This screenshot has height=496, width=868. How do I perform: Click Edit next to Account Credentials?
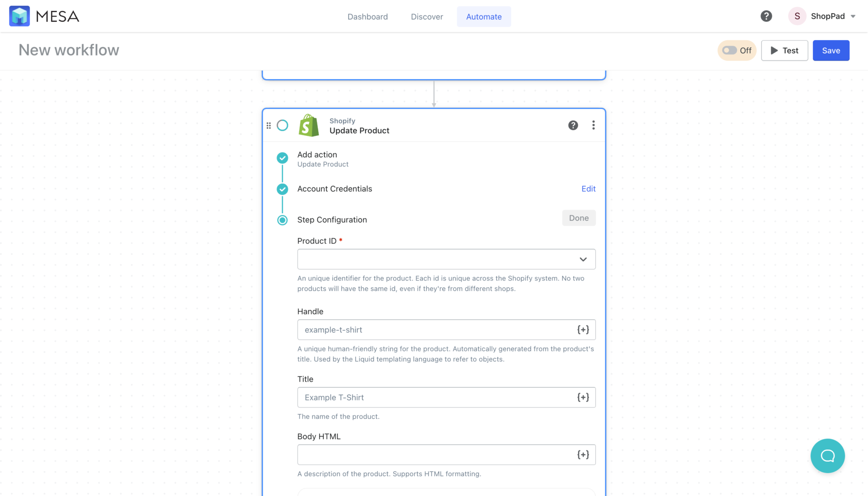(588, 188)
